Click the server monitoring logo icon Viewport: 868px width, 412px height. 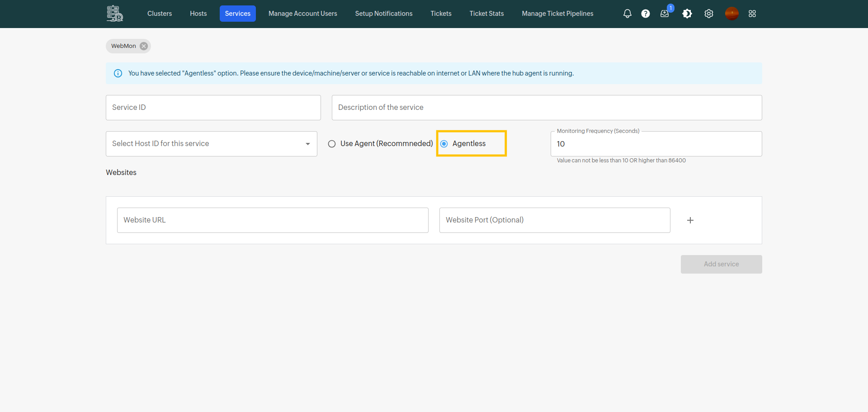tap(115, 14)
